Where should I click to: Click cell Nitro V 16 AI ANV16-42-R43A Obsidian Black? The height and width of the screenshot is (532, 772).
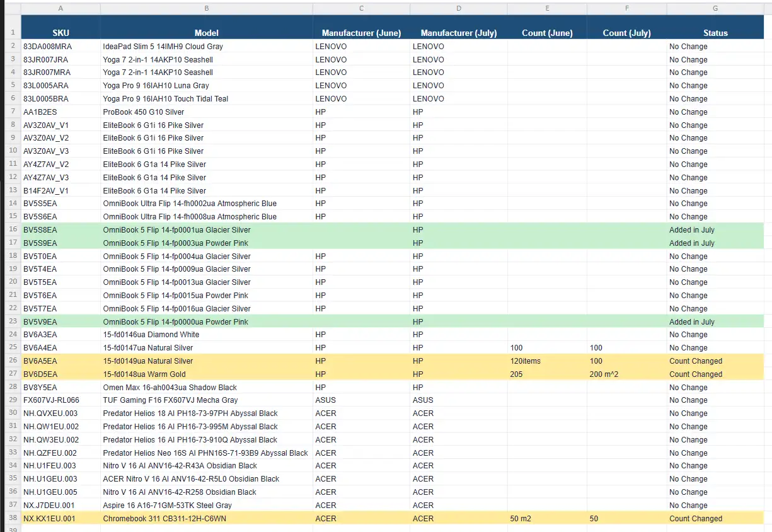pyautogui.click(x=206, y=466)
